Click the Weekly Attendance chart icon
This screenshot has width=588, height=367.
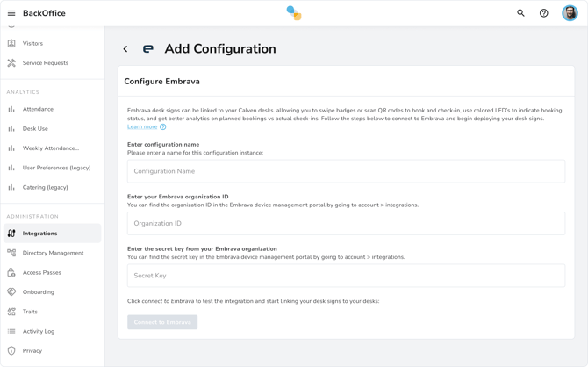[11, 148]
